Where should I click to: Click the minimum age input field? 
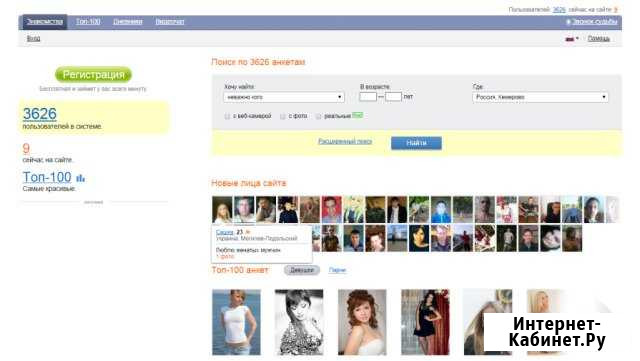coord(368,97)
